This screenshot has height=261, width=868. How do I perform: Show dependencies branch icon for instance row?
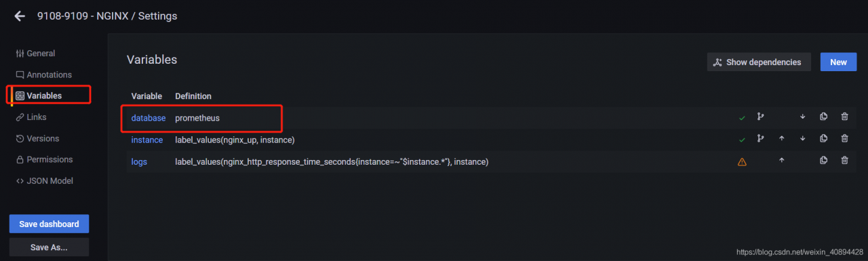click(x=761, y=138)
